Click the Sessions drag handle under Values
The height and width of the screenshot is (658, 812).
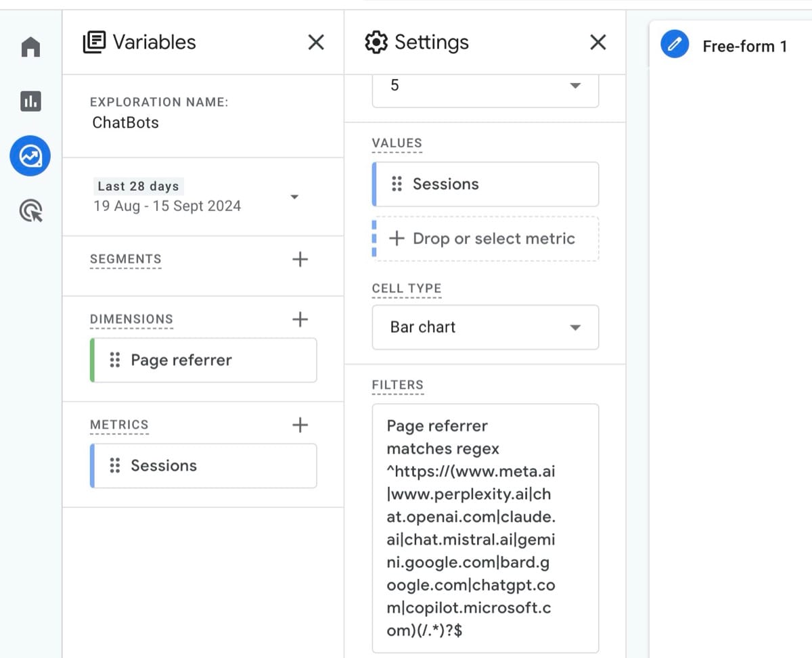click(397, 184)
